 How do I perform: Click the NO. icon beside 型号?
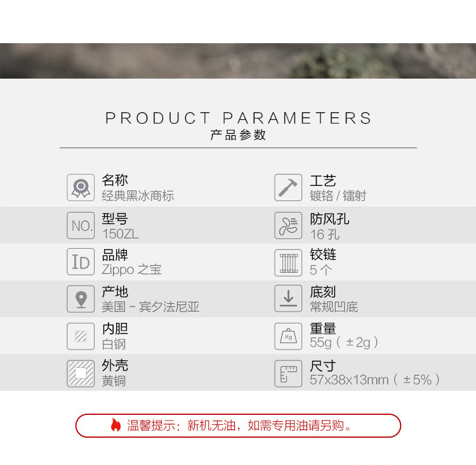pyautogui.click(x=81, y=225)
